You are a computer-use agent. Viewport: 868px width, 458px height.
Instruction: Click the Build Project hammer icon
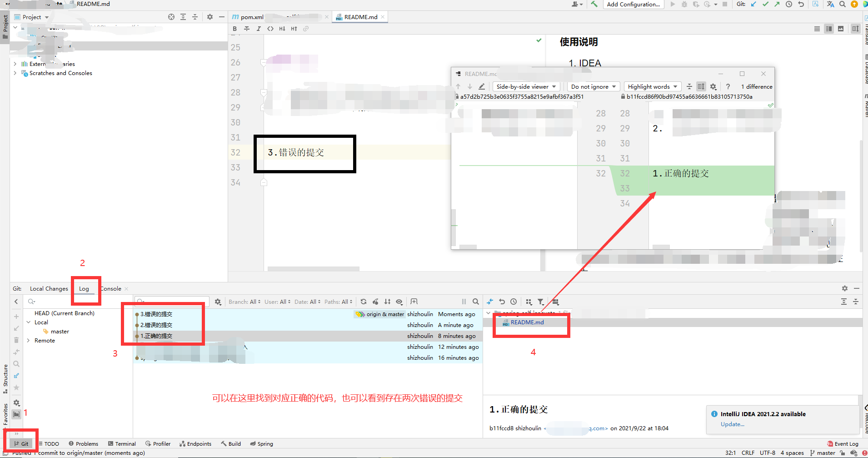(x=594, y=4)
